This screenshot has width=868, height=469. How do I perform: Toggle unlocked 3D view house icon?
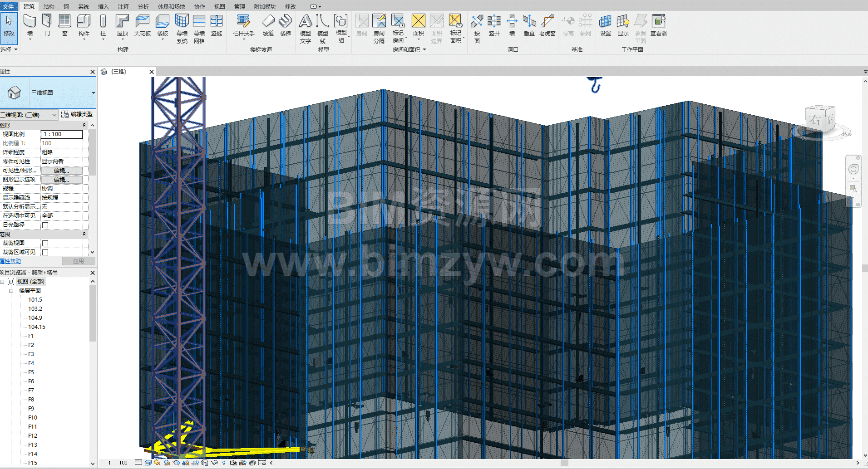pyautogui.click(x=205, y=463)
